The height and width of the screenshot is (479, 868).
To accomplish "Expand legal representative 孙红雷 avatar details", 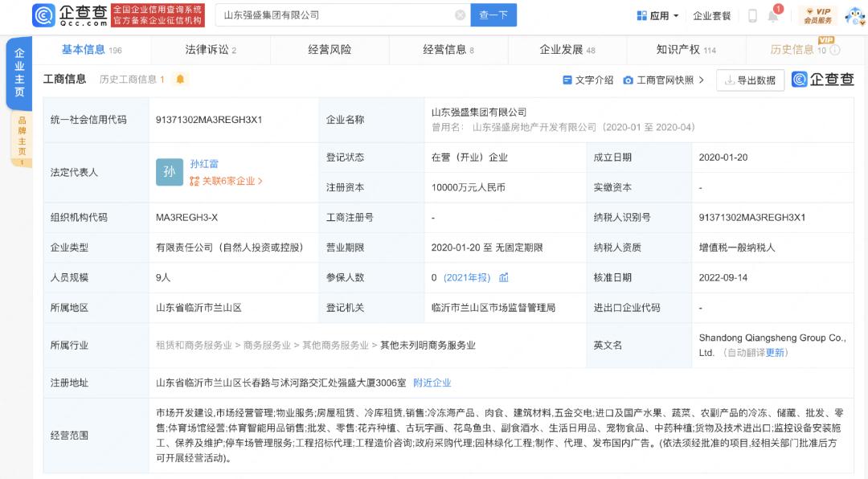I will [x=169, y=172].
